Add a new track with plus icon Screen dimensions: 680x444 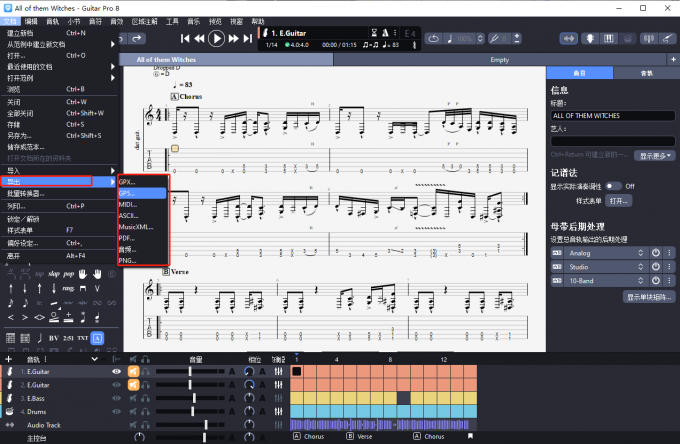pos(8,358)
